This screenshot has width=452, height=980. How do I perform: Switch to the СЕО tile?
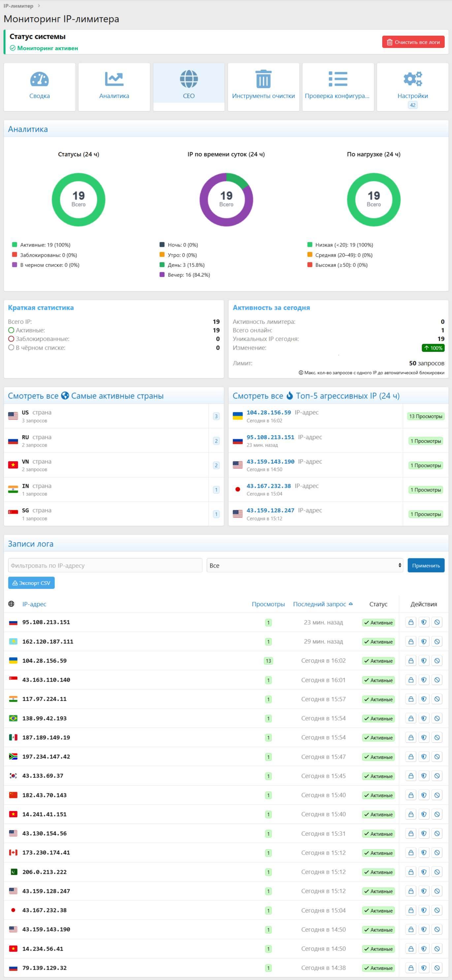click(x=189, y=87)
